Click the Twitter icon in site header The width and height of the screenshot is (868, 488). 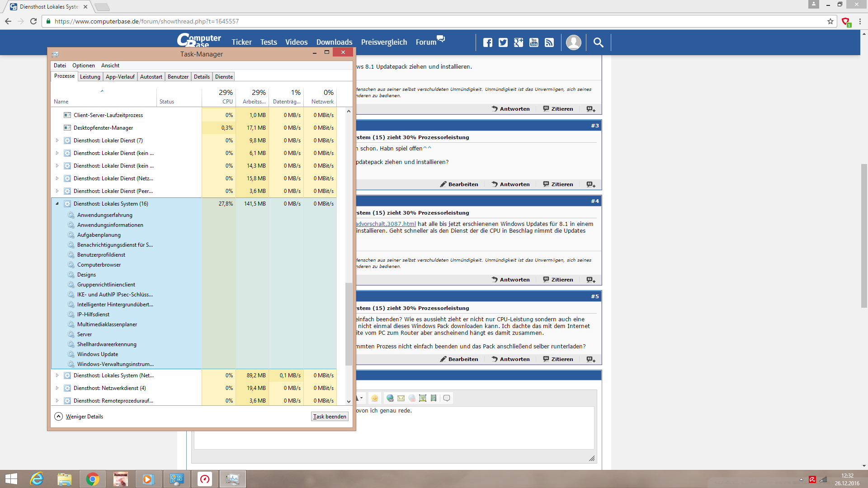[503, 42]
